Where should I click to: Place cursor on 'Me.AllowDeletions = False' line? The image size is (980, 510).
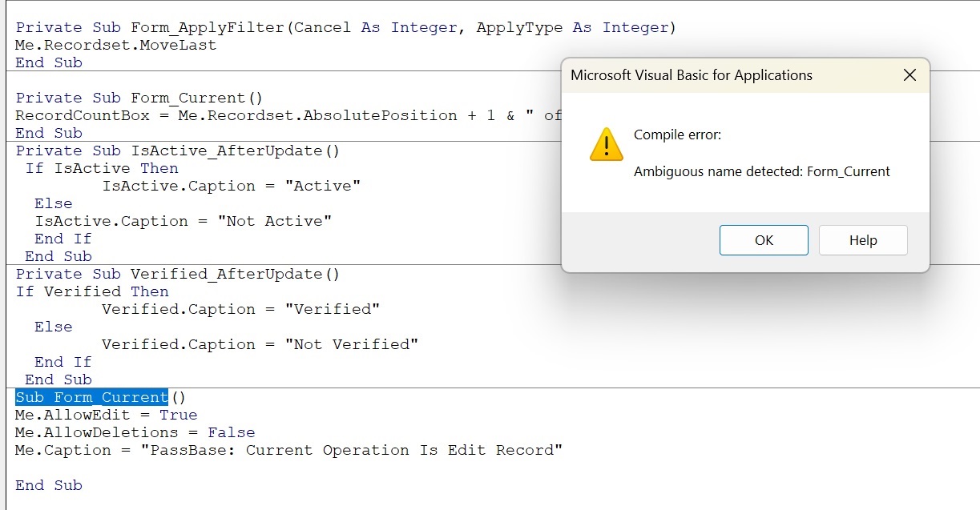click(135, 433)
